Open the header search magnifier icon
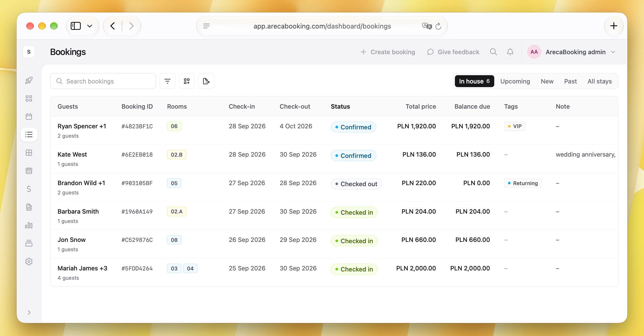 493,52
